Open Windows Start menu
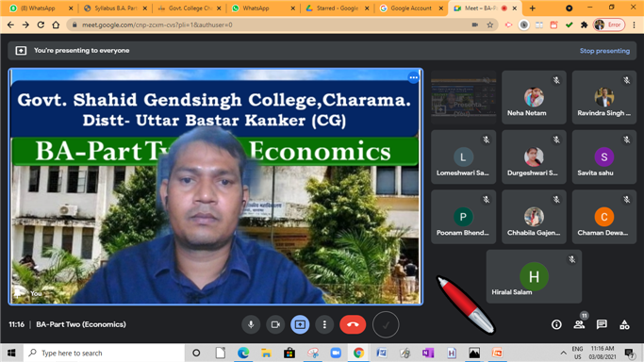This screenshot has height=362, width=644. click(x=11, y=353)
